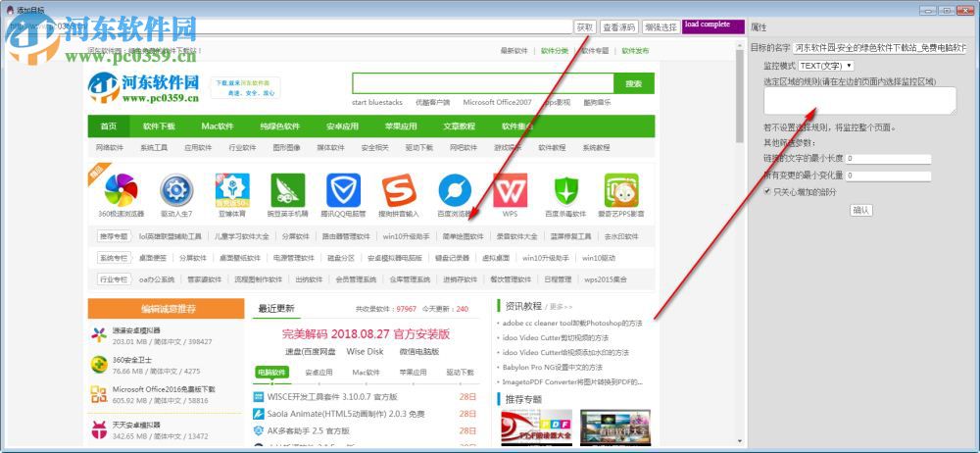Screen dimensions: 980x453
Task: Select the 电脑软件 tab under 最近更新
Action: tap(271, 373)
